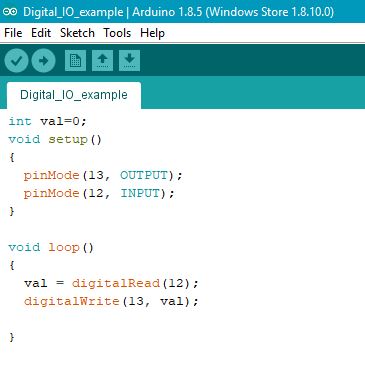
Task: Open a sketch with up-arrow icon
Action: tap(102, 60)
